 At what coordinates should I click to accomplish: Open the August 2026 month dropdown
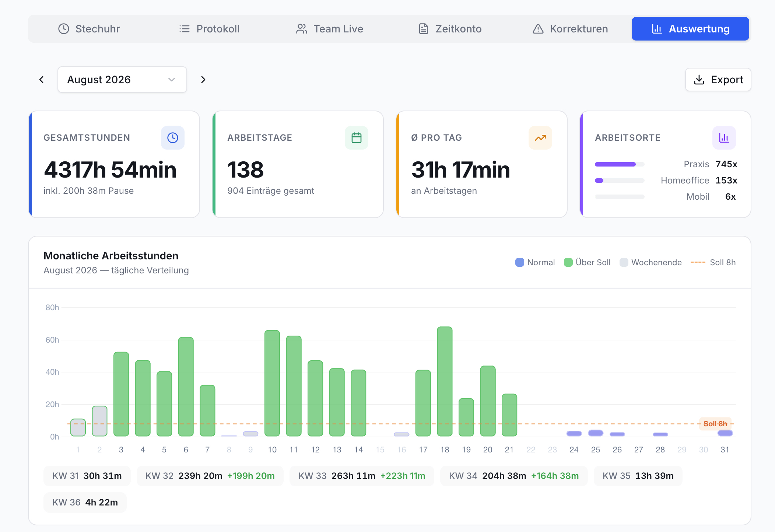pyautogui.click(x=122, y=80)
